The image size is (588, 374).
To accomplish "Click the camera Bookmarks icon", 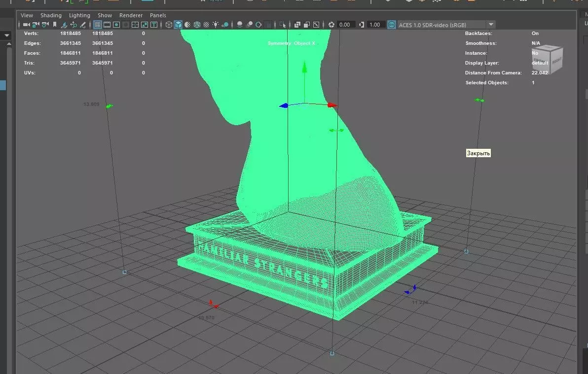I will (55, 25).
